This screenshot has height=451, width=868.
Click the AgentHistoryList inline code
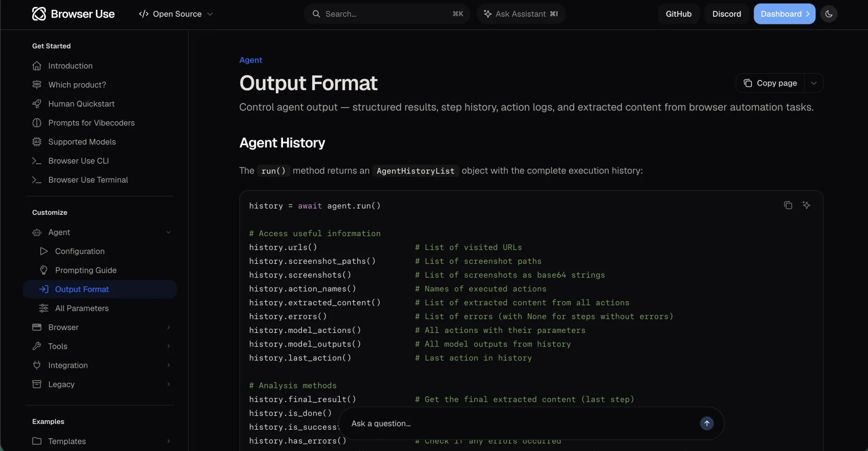coord(415,171)
